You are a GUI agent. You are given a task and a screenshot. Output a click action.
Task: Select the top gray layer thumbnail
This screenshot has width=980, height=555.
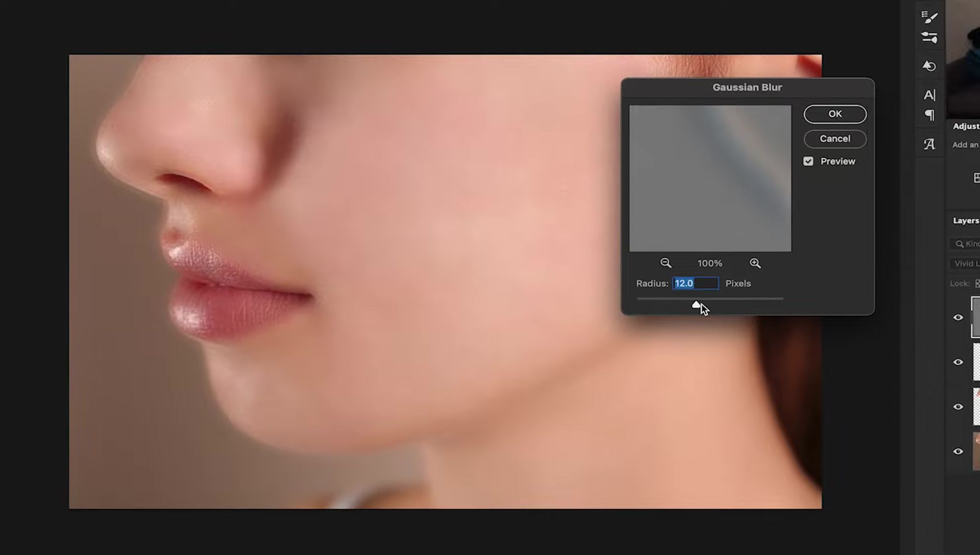tap(976, 317)
